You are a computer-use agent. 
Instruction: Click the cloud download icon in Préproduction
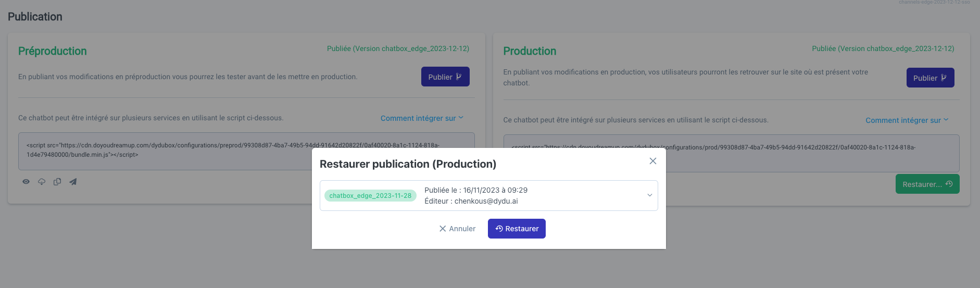coord(42,182)
